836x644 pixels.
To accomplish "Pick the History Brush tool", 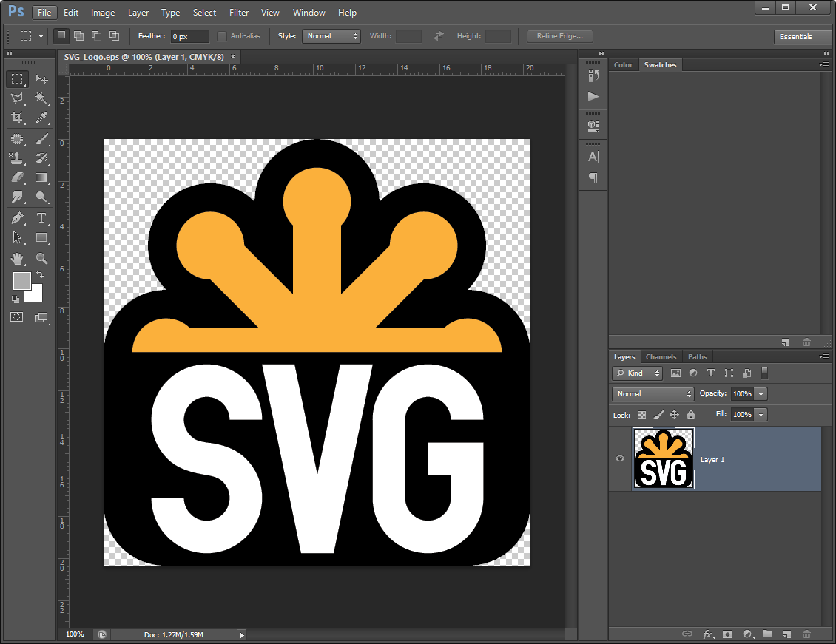I will tap(41, 158).
